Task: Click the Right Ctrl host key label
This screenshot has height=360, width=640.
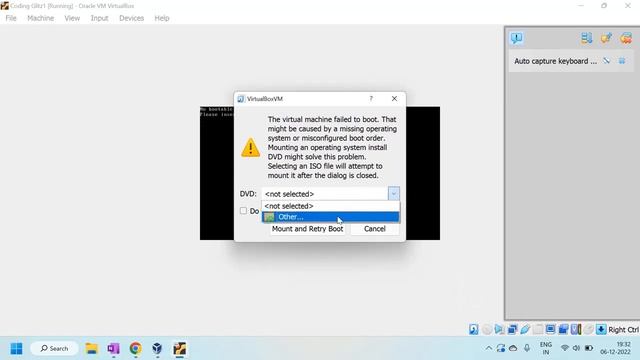Action: (x=623, y=330)
